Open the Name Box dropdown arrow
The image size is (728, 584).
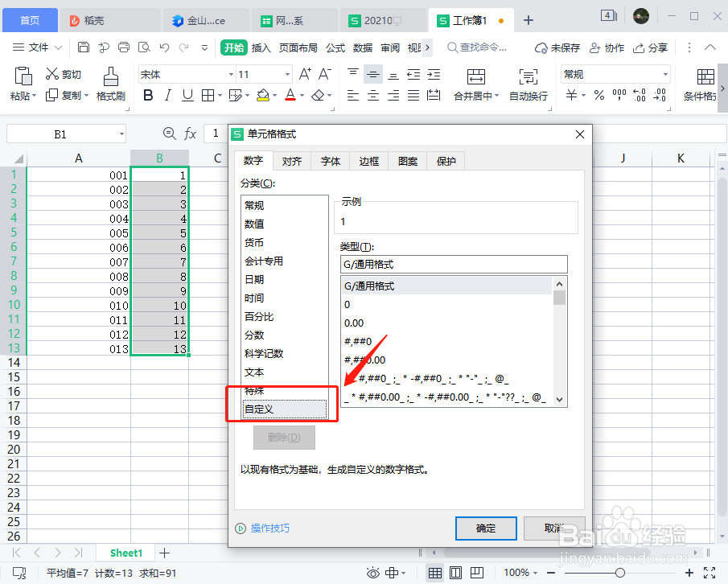click(x=121, y=134)
